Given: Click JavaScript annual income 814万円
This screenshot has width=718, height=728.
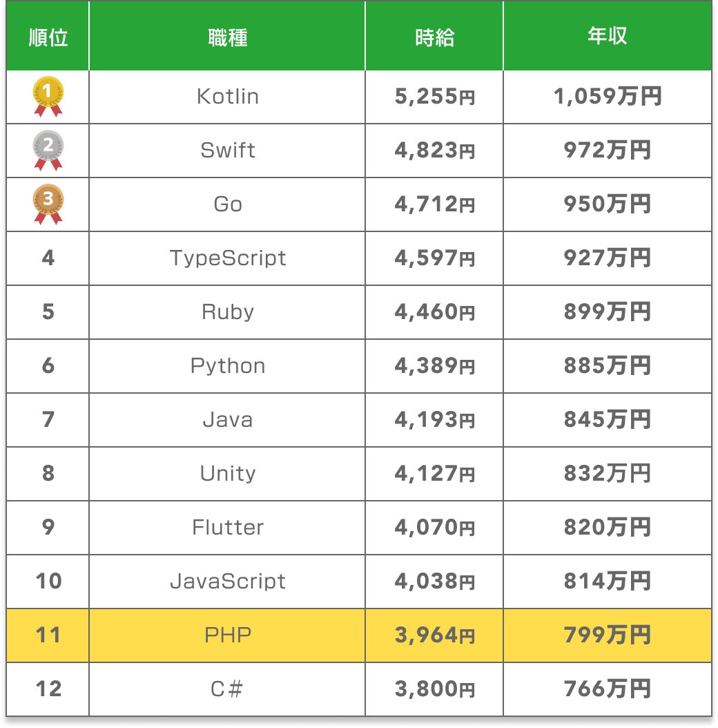Looking at the screenshot, I should coord(607,582).
